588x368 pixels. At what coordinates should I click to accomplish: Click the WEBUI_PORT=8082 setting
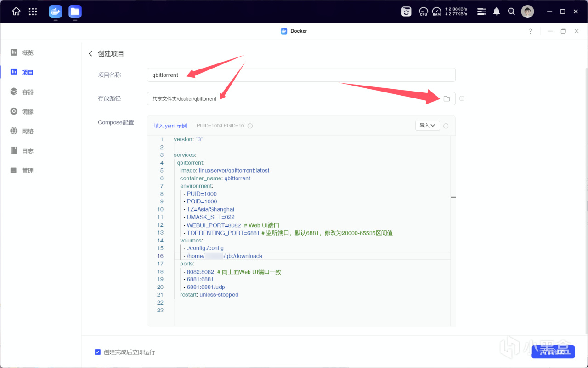214,225
